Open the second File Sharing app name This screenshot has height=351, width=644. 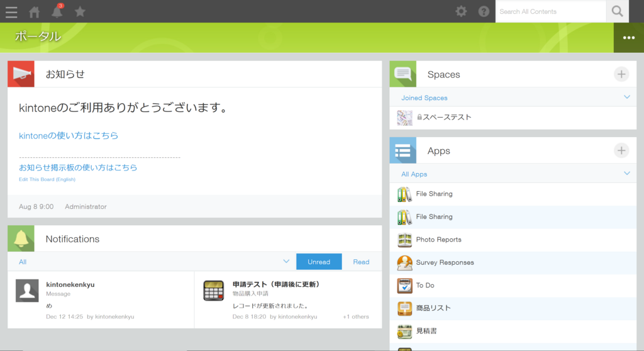tap(434, 216)
